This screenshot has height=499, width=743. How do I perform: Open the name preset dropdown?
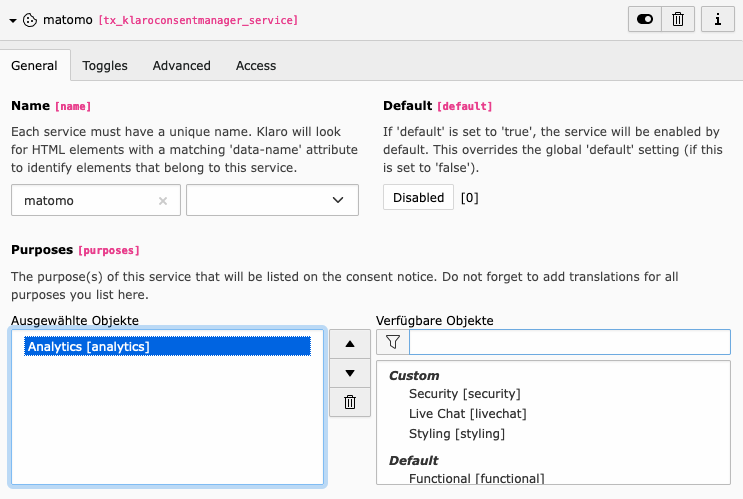coord(272,200)
